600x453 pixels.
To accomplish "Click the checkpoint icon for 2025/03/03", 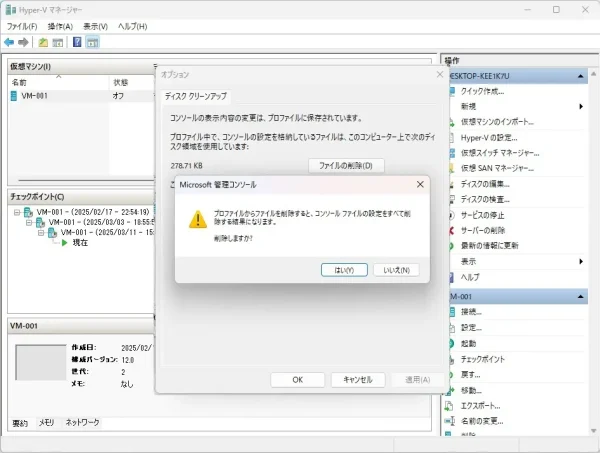I will (40, 222).
